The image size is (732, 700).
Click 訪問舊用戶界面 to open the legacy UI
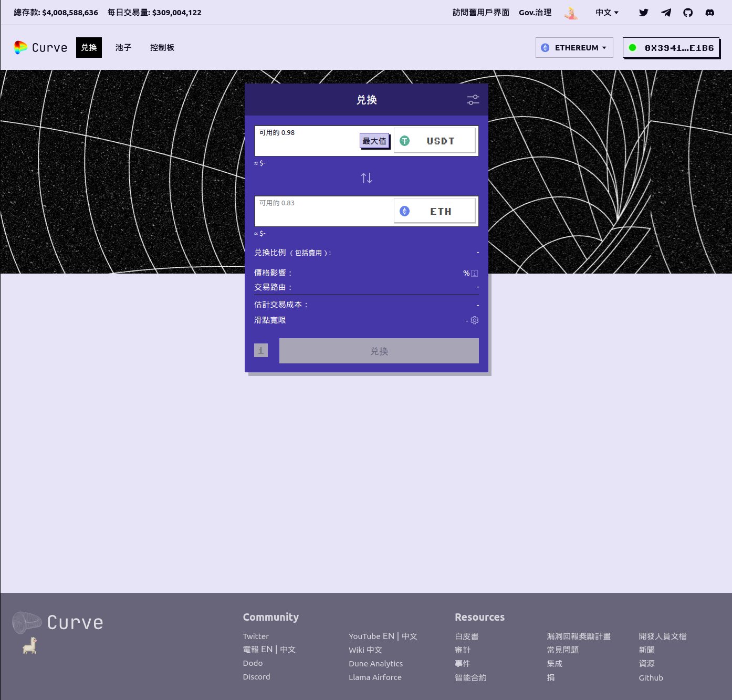[x=480, y=12]
